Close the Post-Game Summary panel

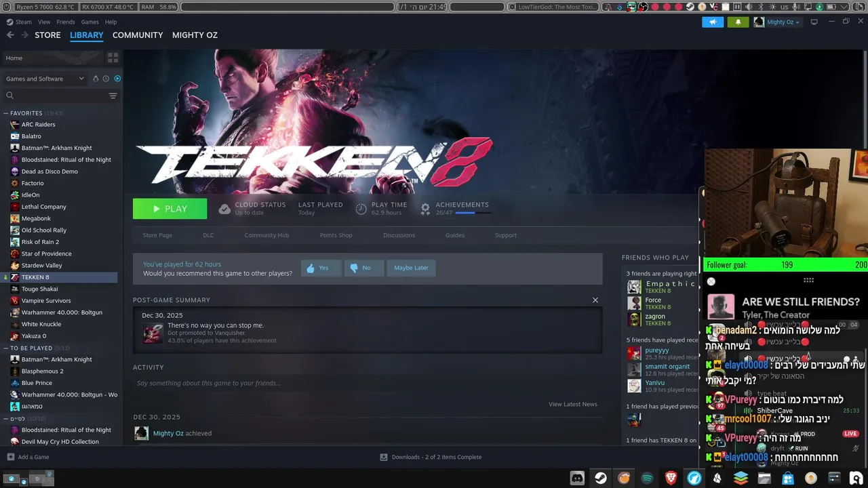(595, 300)
